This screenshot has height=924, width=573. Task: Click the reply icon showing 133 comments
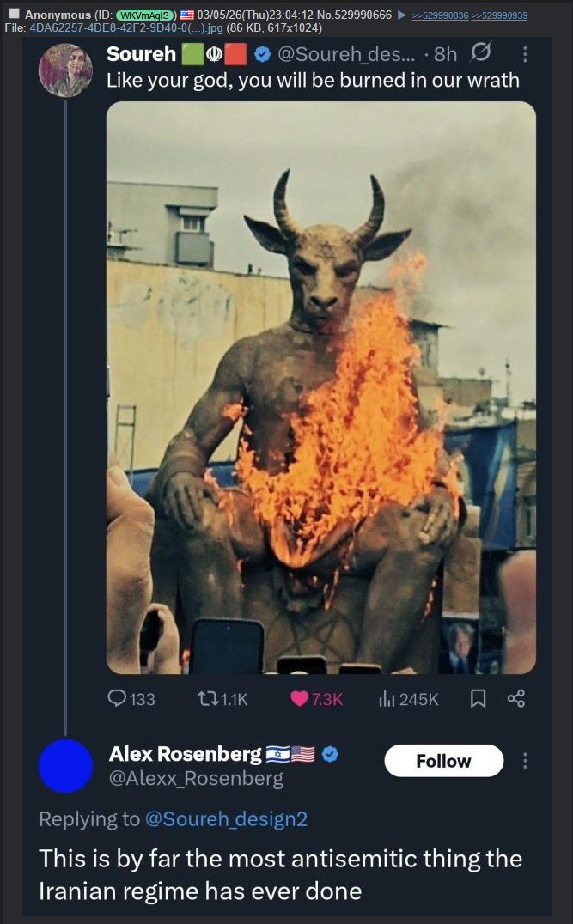118,698
